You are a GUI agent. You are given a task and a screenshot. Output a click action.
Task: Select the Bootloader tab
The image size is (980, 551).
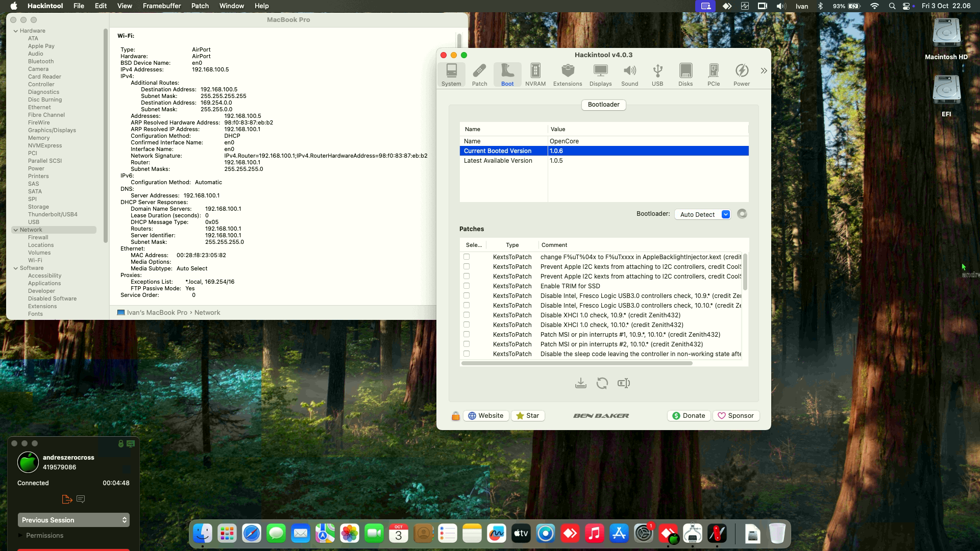pos(603,105)
